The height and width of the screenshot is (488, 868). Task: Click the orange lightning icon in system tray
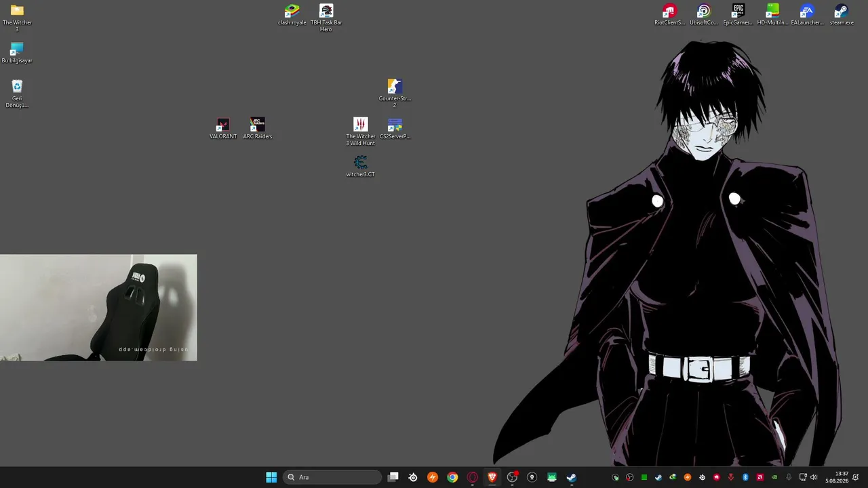click(688, 477)
